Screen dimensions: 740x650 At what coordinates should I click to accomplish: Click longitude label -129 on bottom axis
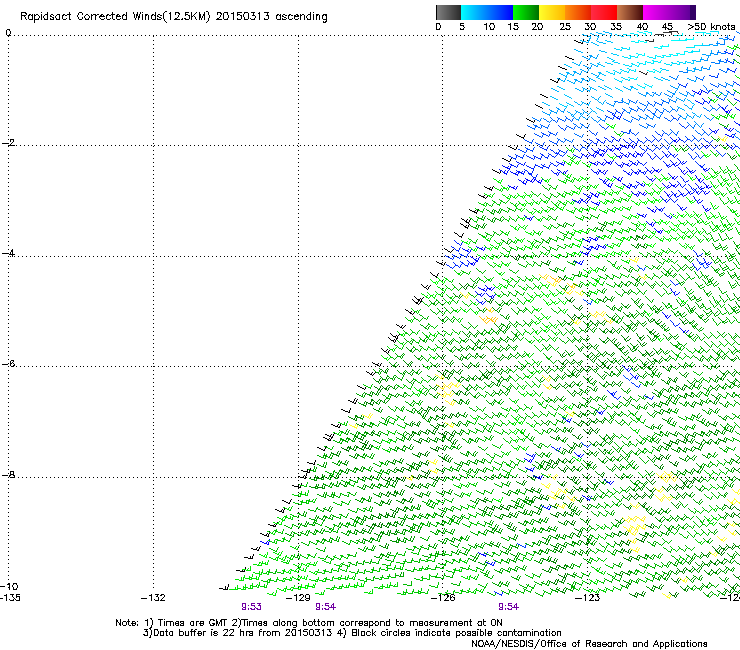pos(298,598)
